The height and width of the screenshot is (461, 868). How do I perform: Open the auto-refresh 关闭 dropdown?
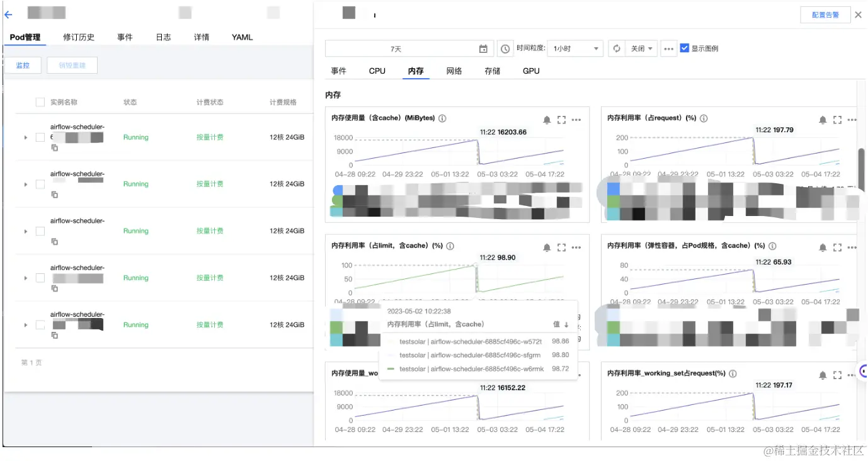(x=642, y=48)
